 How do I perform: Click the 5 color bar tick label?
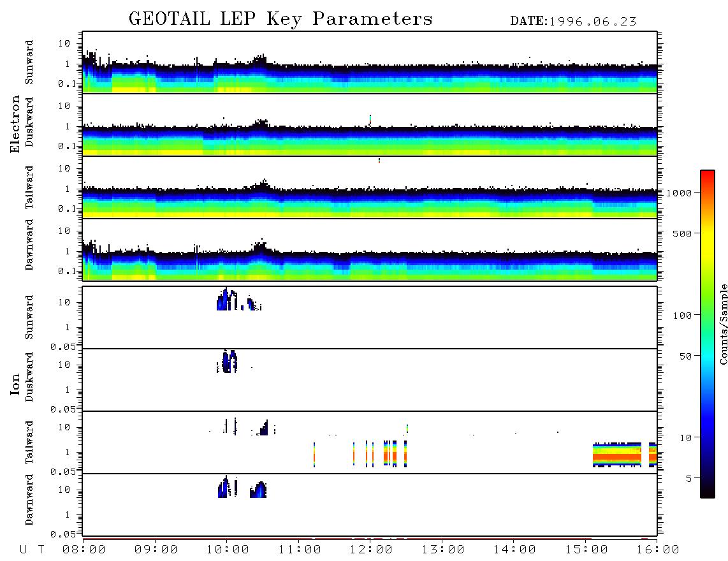689,478
